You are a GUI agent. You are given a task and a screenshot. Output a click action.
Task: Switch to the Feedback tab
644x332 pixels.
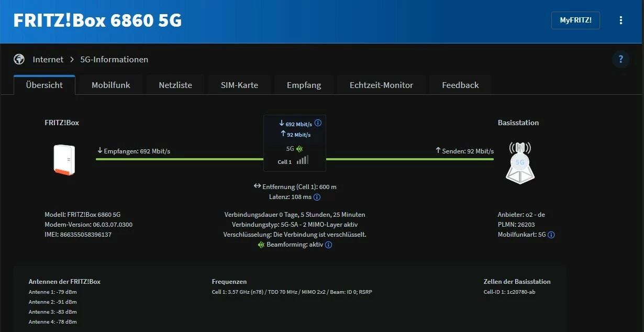click(460, 85)
